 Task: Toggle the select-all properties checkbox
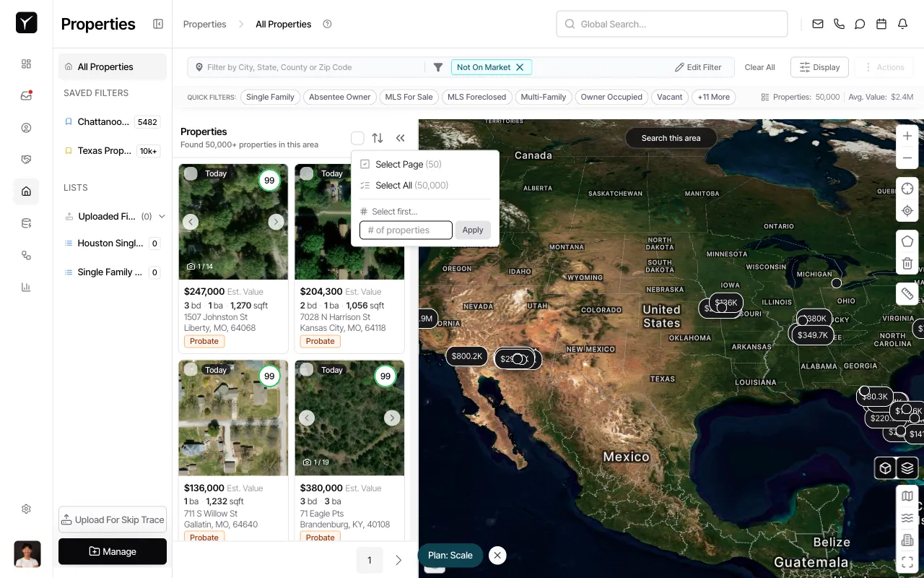tap(357, 138)
